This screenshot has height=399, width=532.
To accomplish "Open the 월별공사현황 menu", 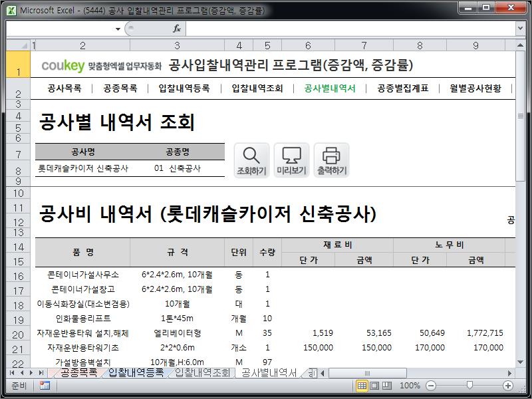I will pos(475,88).
